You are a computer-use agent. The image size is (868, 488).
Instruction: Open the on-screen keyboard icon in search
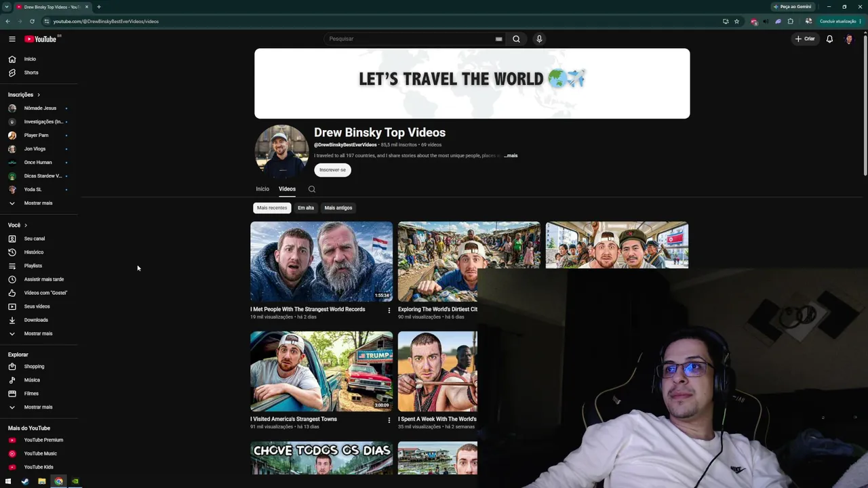[x=499, y=39]
